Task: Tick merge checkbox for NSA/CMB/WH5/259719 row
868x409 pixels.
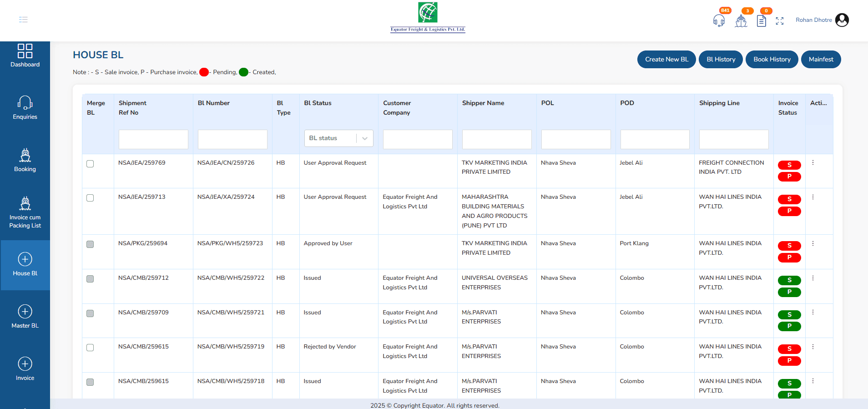Action: (x=90, y=348)
